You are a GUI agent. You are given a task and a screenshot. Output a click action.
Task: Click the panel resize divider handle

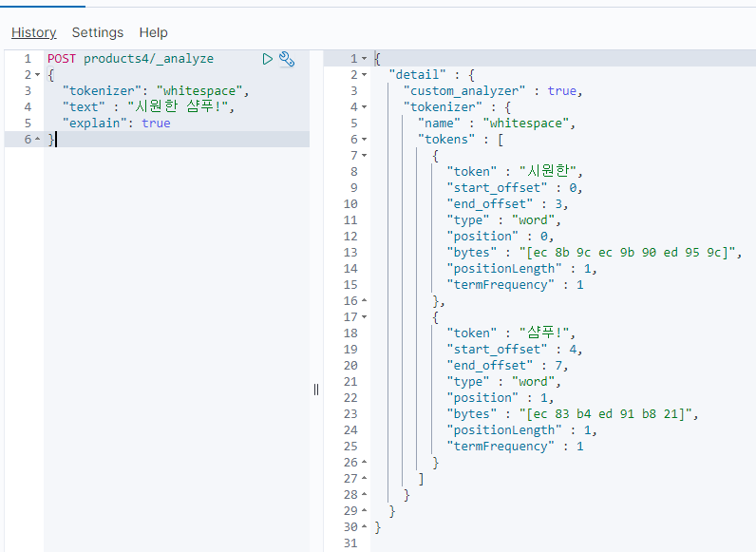(316, 390)
